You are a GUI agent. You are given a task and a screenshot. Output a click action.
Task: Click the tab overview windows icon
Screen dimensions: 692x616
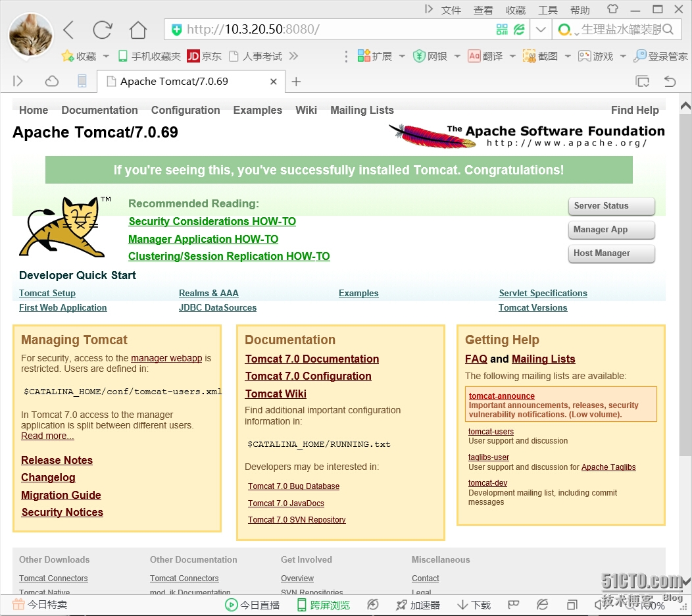642,81
